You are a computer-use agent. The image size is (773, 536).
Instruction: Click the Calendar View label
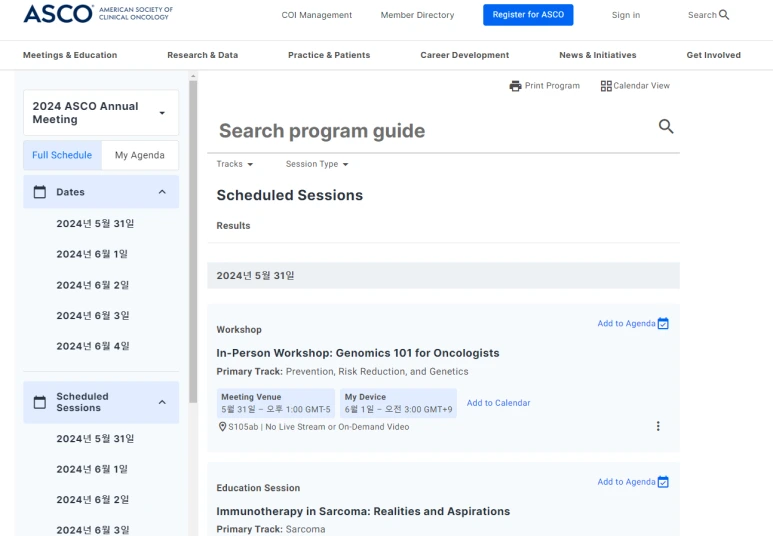click(x=641, y=86)
